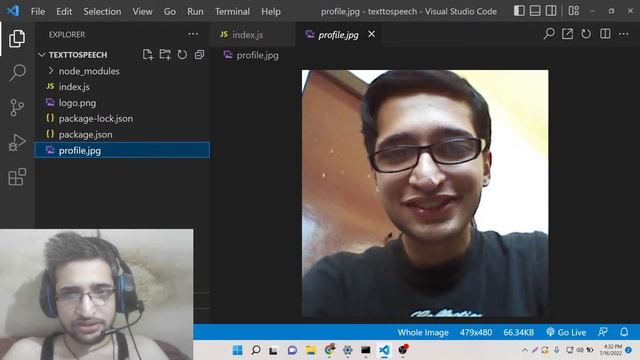
Task: Click the magnifier zoom icon in editor toolbar
Action: point(549,34)
